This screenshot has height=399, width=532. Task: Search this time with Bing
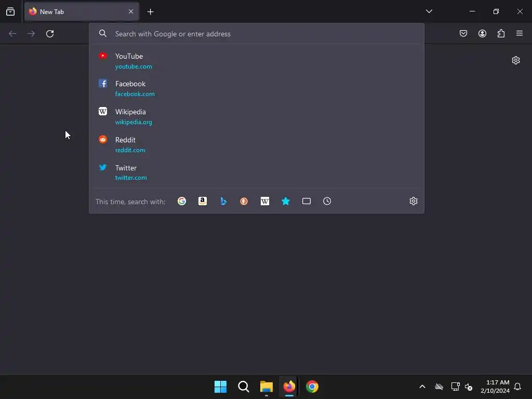(x=223, y=201)
